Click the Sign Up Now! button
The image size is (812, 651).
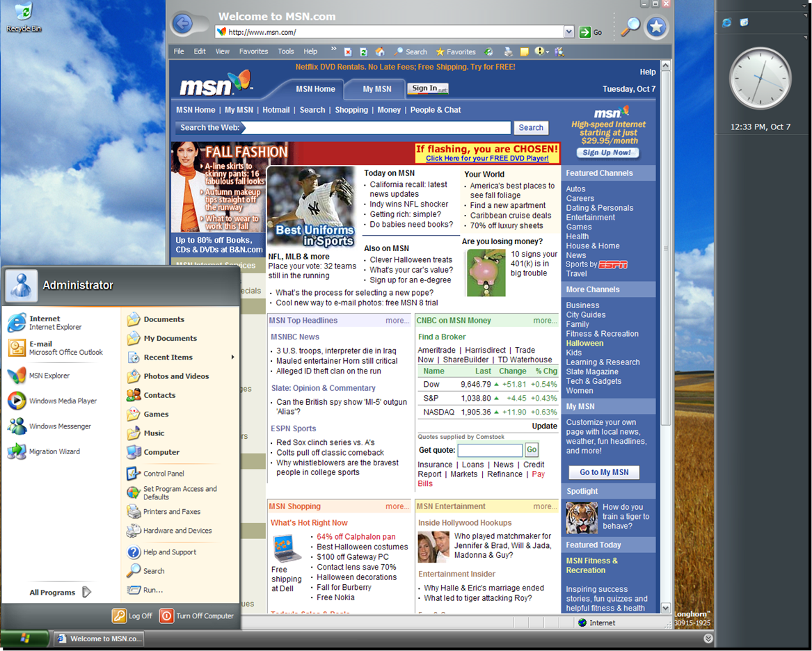607,152
